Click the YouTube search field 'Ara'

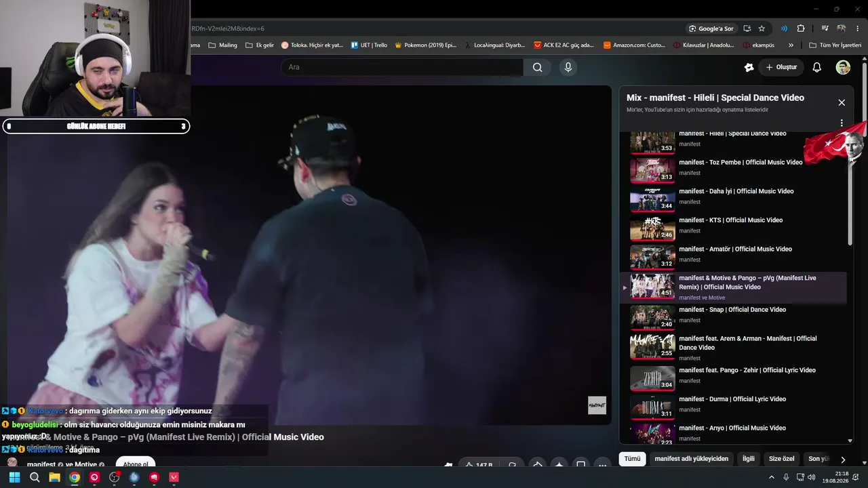(x=402, y=67)
